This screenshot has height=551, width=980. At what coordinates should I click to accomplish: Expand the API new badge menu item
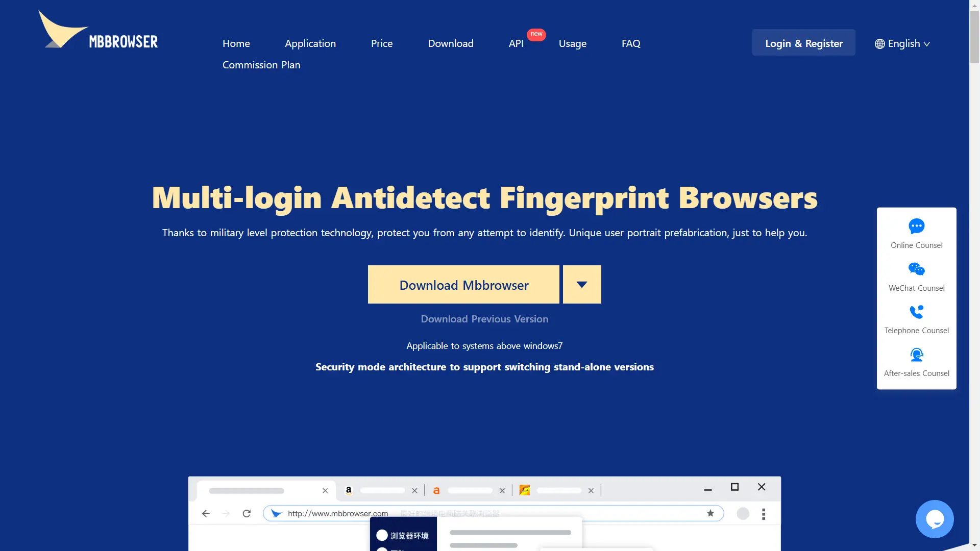(x=516, y=42)
